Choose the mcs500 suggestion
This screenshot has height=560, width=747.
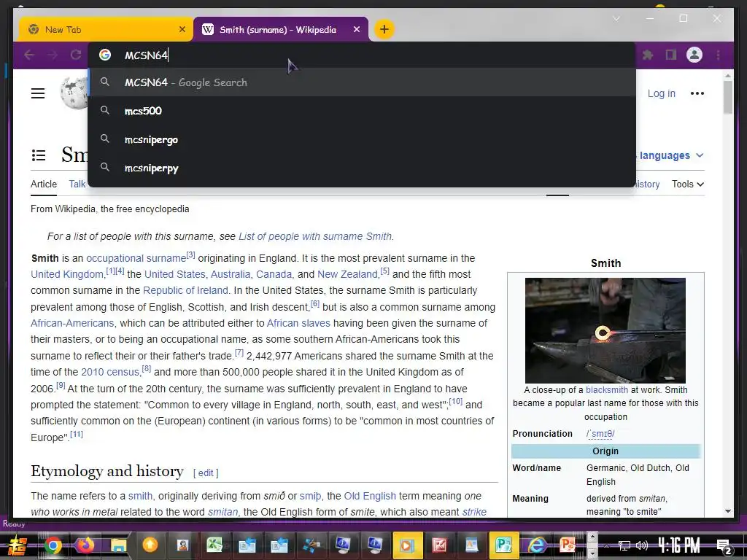(362, 111)
